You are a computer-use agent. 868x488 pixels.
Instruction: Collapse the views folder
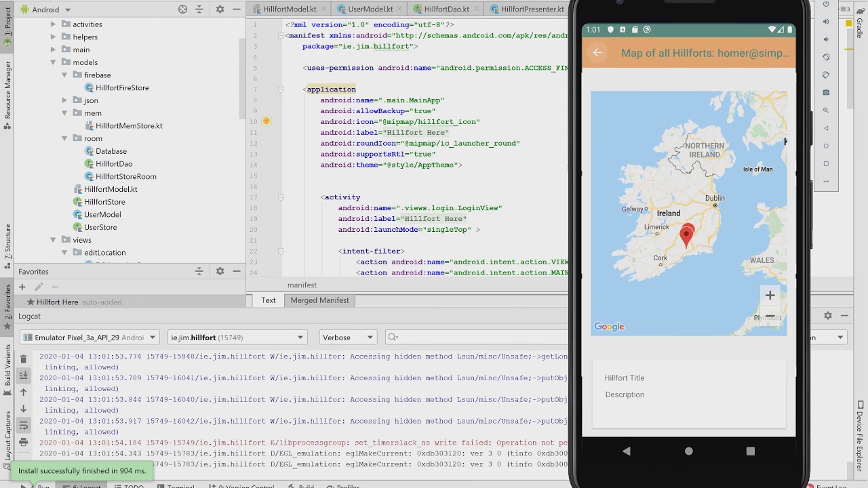click(x=53, y=240)
